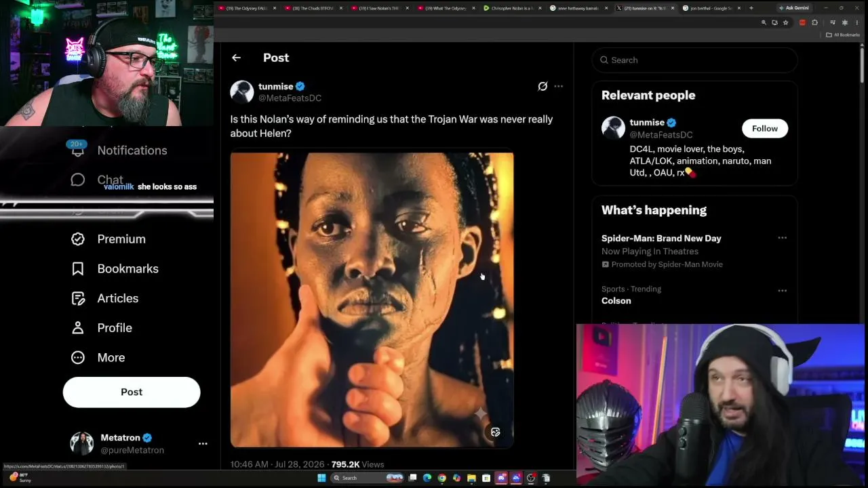The image size is (868, 488).
Task: Open File Explorer from the taskbar
Action: click(x=471, y=478)
